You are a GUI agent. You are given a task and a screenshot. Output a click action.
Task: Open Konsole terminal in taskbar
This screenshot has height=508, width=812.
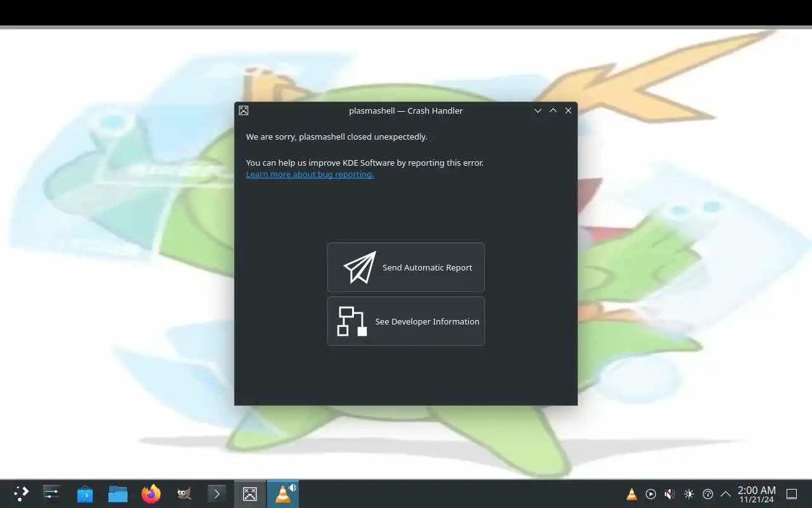[x=217, y=493]
